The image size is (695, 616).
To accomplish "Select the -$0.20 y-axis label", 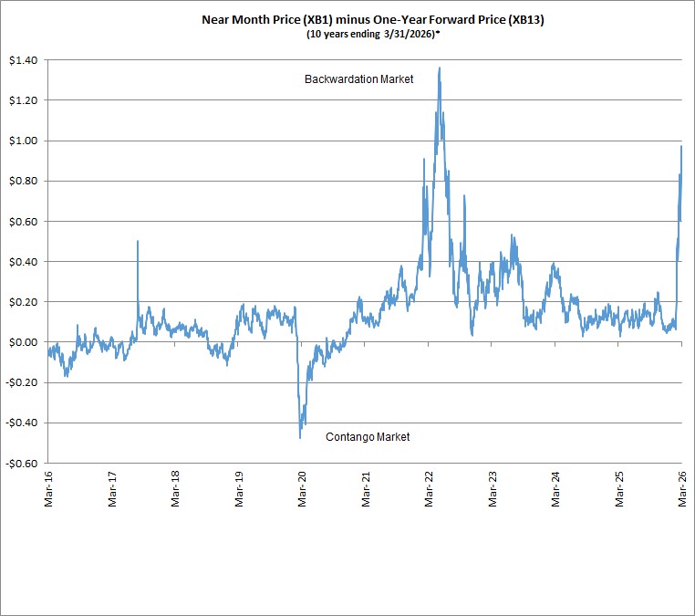I will tap(22, 382).
